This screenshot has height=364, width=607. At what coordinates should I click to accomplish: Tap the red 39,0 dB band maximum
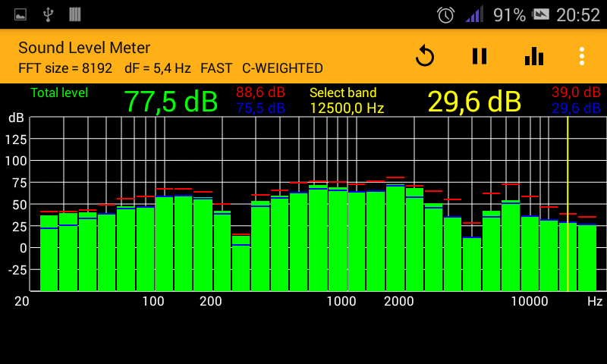576,92
